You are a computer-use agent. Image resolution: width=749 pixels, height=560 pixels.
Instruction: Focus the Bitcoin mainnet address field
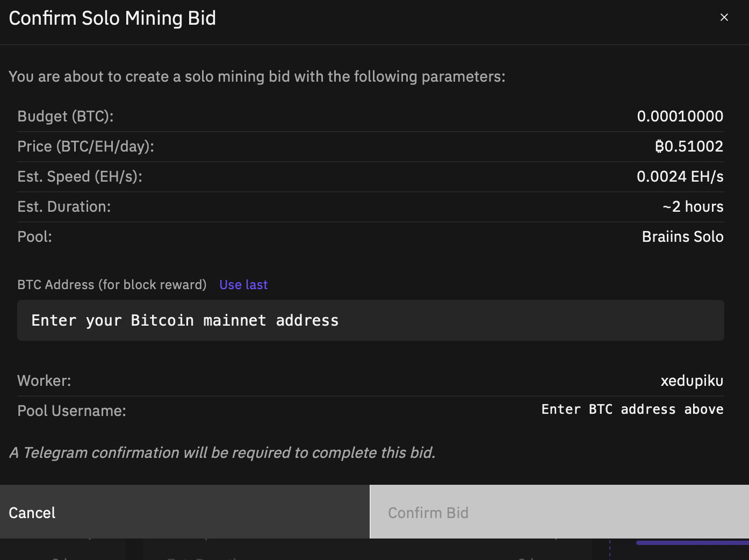(371, 320)
